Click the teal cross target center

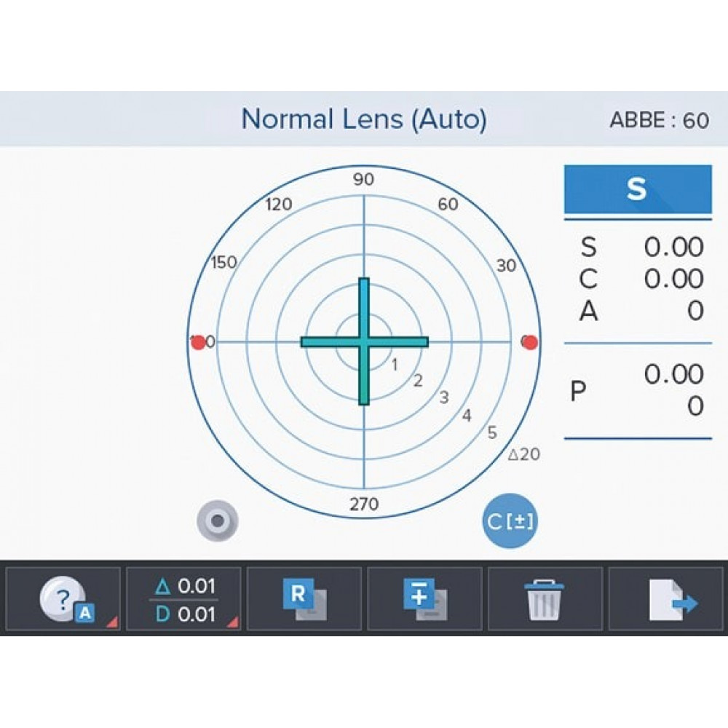pyautogui.click(x=364, y=341)
